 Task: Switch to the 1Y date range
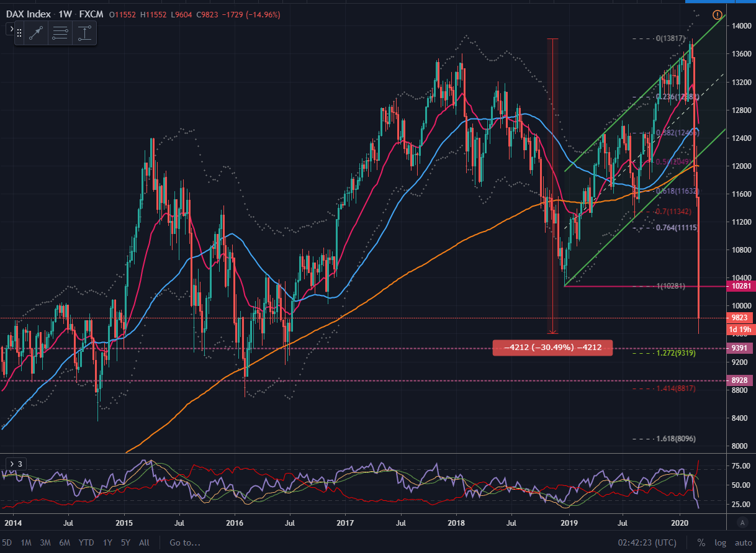[x=107, y=542]
